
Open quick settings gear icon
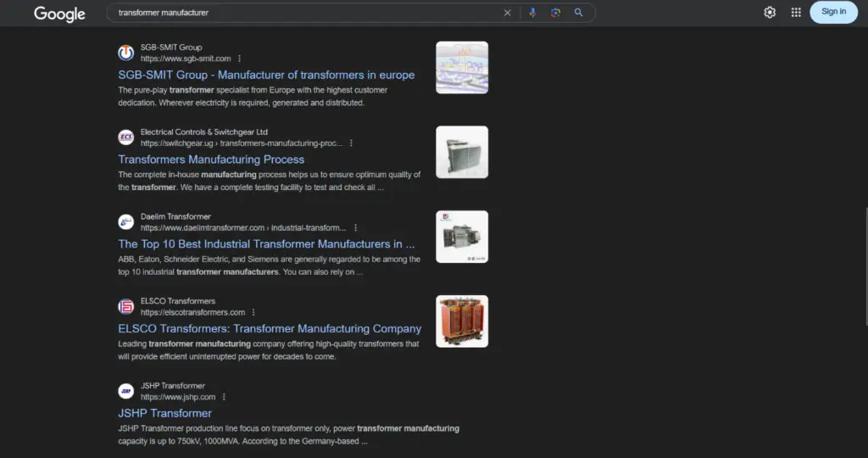tap(770, 12)
